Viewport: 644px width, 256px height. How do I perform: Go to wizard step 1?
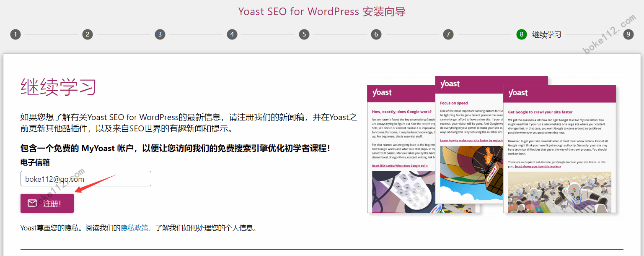(x=16, y=34)
